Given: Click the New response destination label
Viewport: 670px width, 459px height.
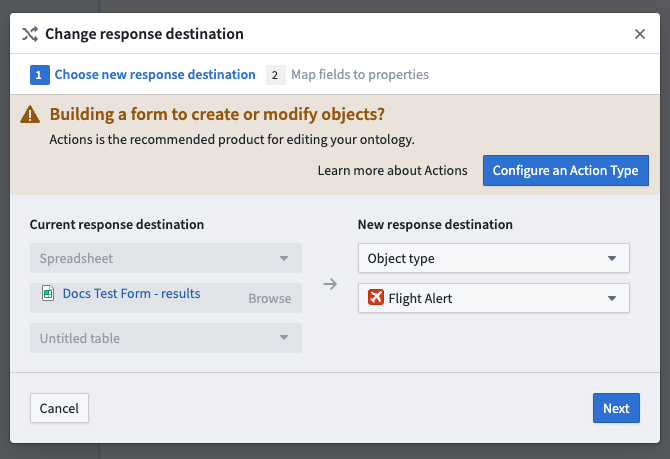Looking at the screenshot, I should 435,224.
